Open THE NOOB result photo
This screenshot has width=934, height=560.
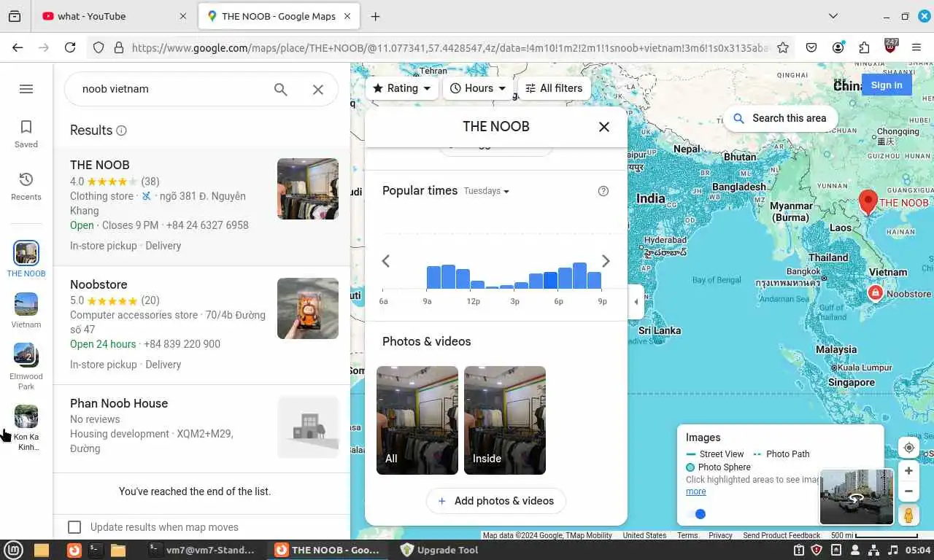(308, 189)
